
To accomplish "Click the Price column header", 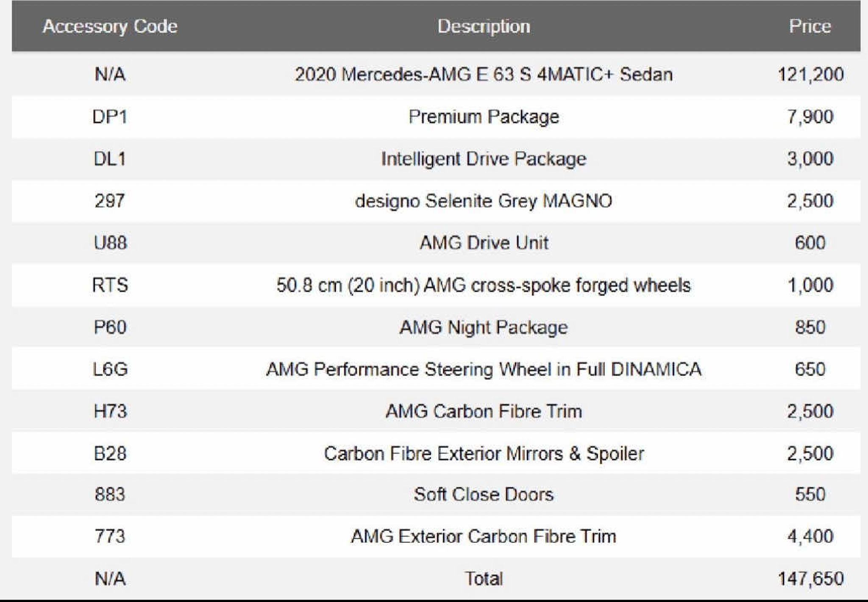I will (x=810, y=26).
